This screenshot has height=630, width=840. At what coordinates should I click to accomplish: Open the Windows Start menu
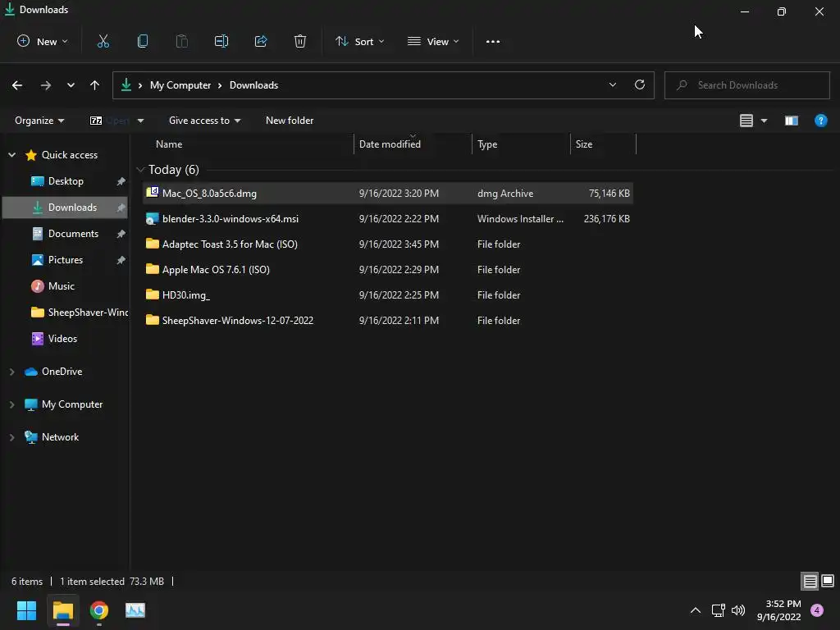point(26,610)
